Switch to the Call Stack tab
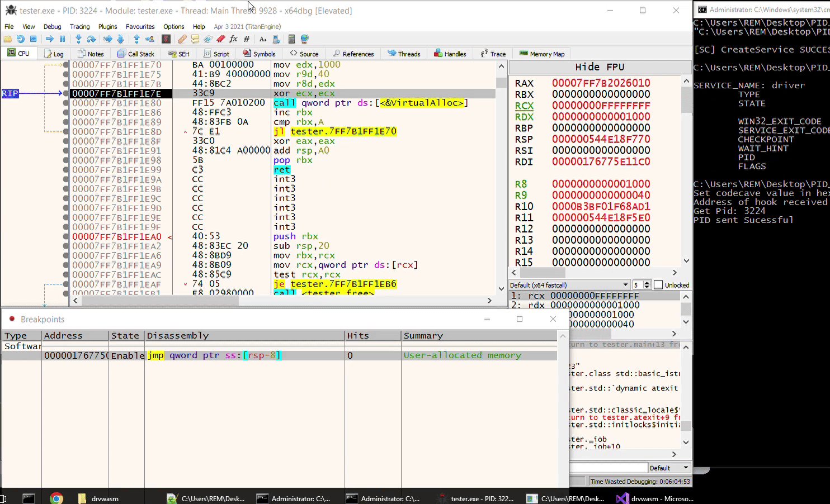Viewport: 830px width, 504px height. coord(136,54)
